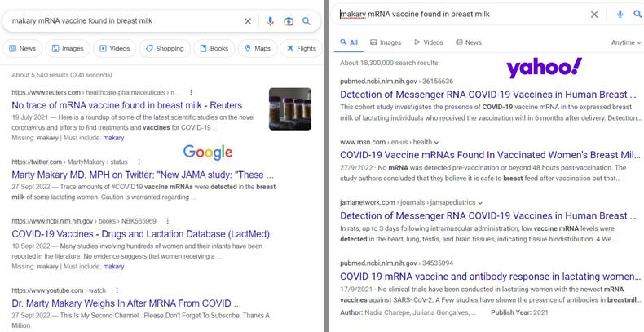
Task: Open msn 'COVID-19 Vaccine mRNAs Found' link
Action: tap(490, 155)
